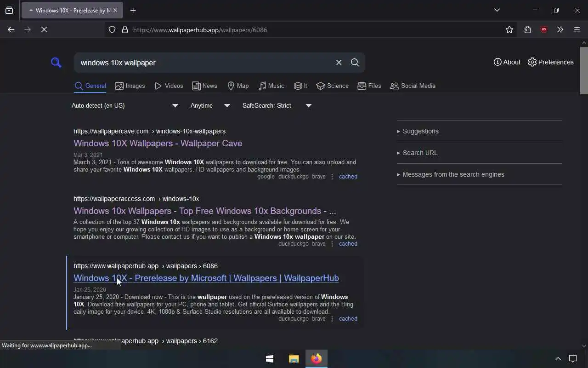Viewport: 588px width, 368px height.
Task: Open a new browser tab
Action: [x=133, y=11]
